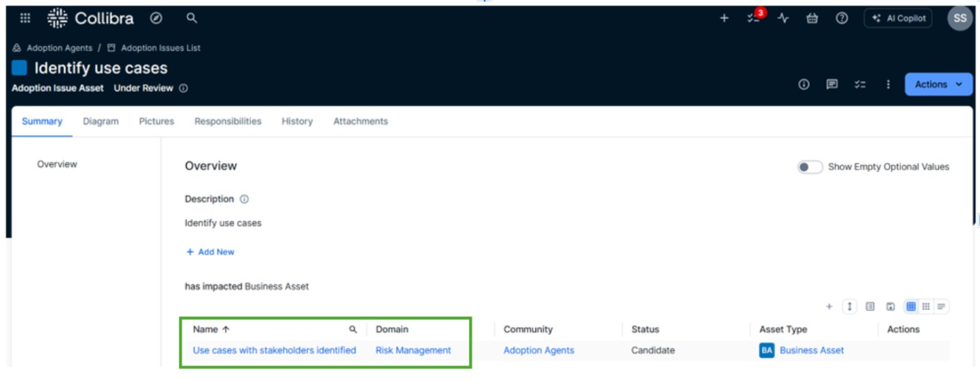Open the app launcher grid icon

tap(25, 19)
